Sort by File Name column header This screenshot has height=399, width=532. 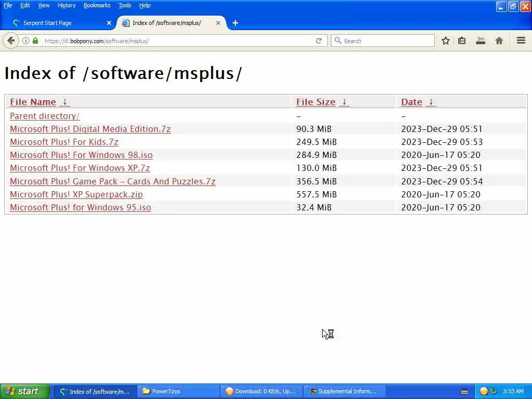[x=33, y=102]
